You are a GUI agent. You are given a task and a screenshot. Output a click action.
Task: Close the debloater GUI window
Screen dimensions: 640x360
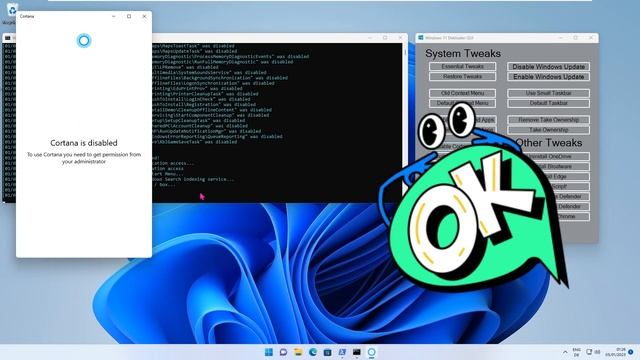[591, 38]
